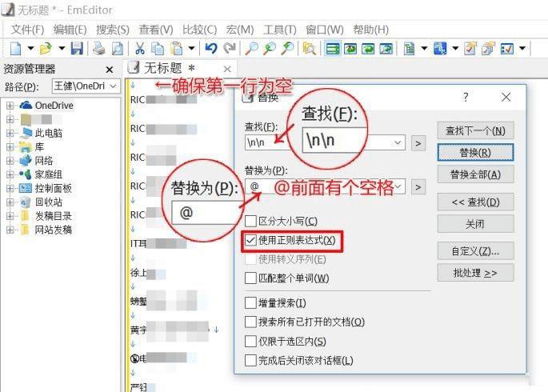Click the third magnifier toolbar icon
Image resolution: width=548 pixels, height=392 pixels.
(x=288, y=48)
